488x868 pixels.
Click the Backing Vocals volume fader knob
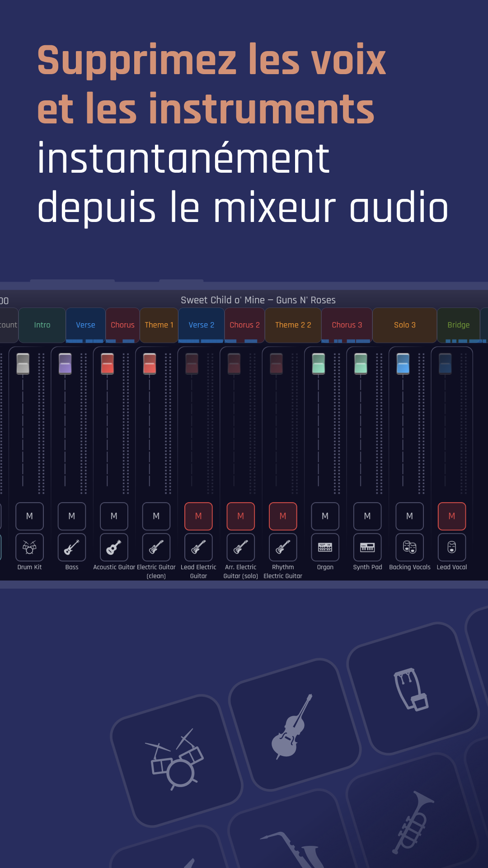click(x=403, y=363)
